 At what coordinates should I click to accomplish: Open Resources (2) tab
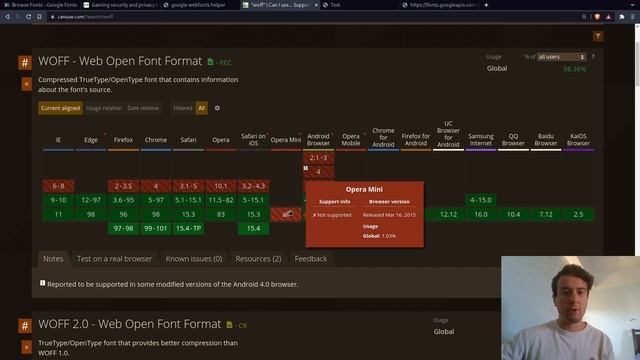tap(258, 259)
